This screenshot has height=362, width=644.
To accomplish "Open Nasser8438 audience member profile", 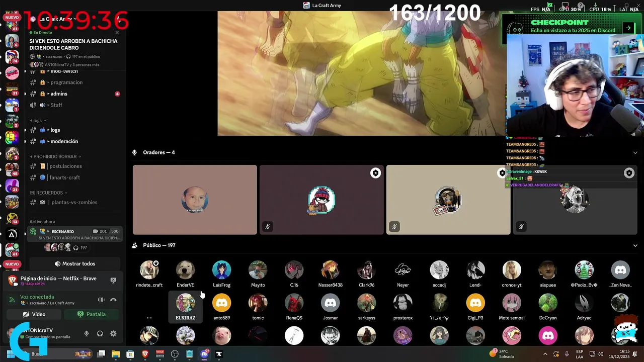I will click(330, 274).
